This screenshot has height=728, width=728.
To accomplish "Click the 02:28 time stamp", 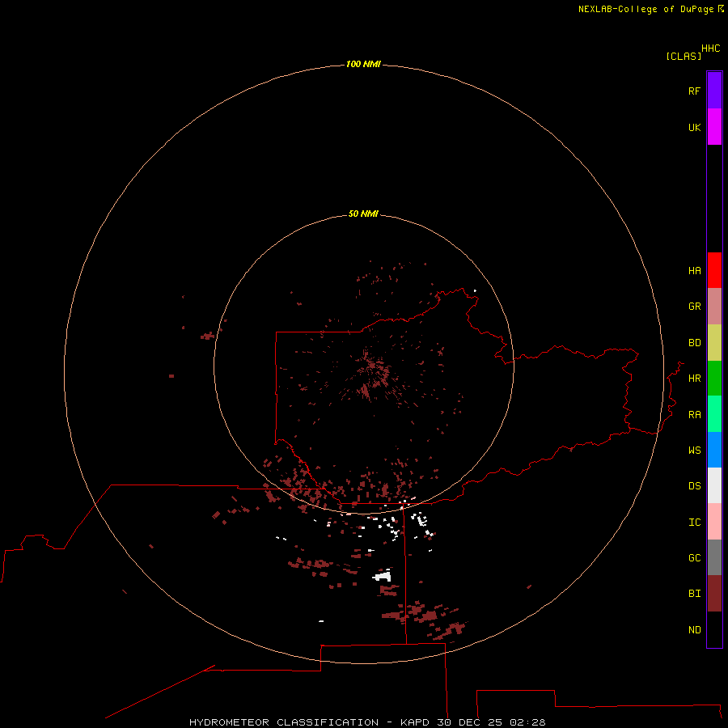I will (527, 722).
